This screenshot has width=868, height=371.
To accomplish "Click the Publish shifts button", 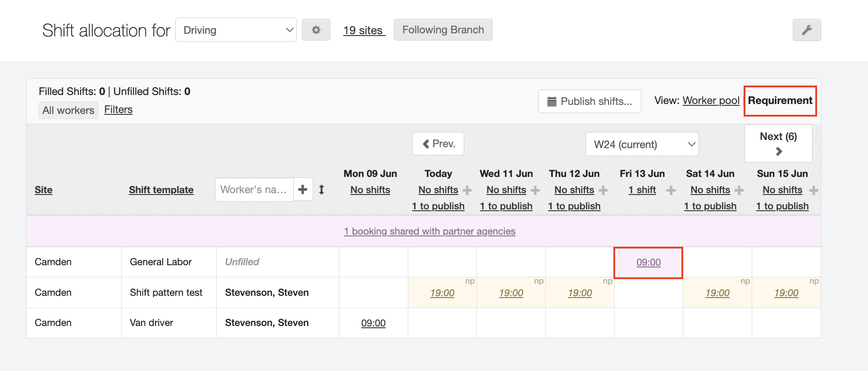I will (x=589, y=101).
